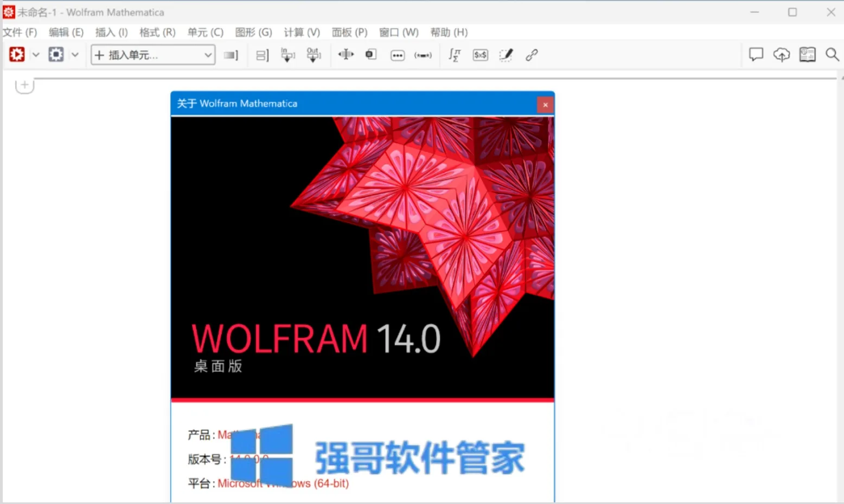
Task: Click the red Wolfram spikey toolbar icon
Action: pos(17,54)
